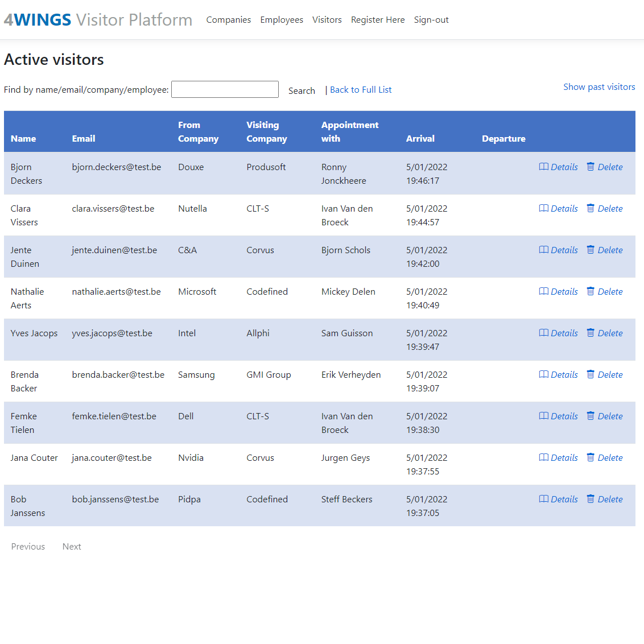Screen dimensions: 644x644
Task: Open the Visitors navigation link
Action: click(x=327, y=20)
